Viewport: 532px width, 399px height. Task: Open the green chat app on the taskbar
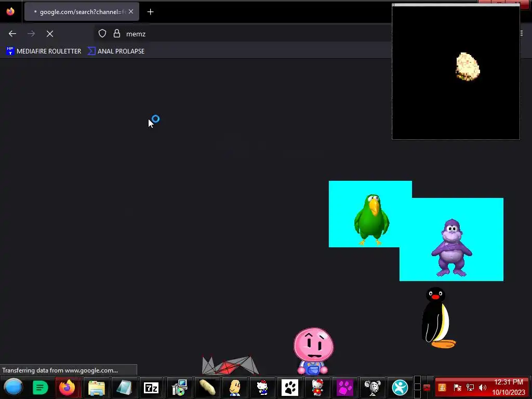click(40, 387)
